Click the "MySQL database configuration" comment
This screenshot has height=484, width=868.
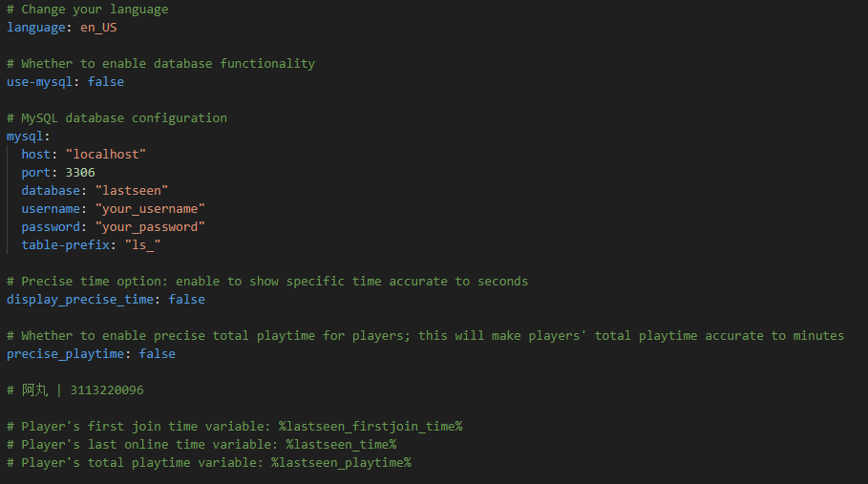(116, 117)
